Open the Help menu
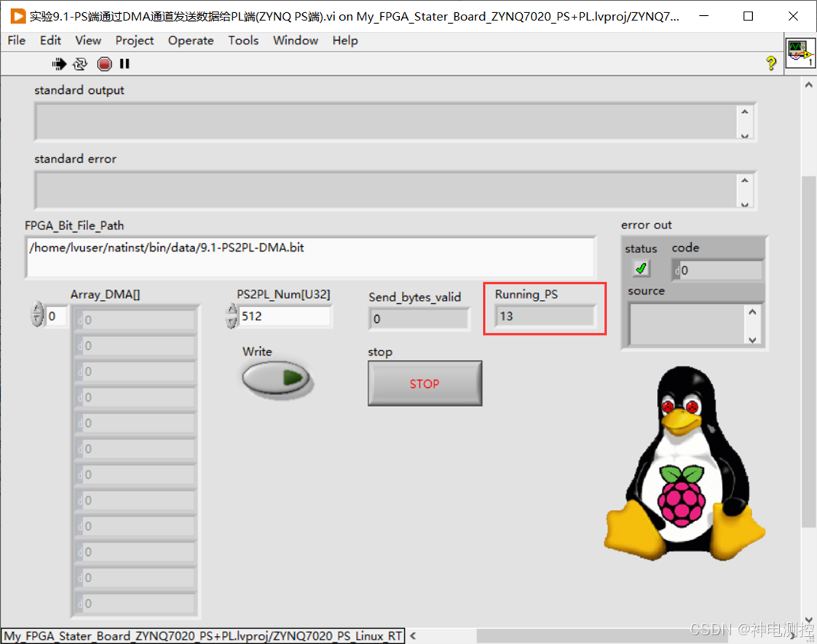The width and height of the screenshot is (817, 644). 345,41
